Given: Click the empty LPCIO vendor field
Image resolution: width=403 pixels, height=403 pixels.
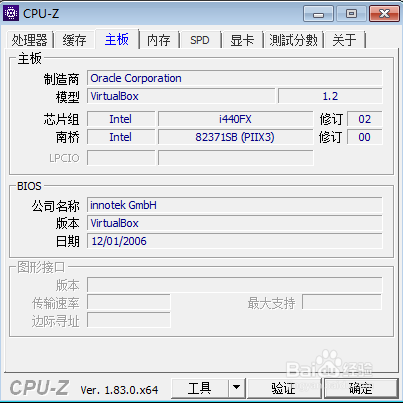Looking at the screenshot, I should [121, 158].
